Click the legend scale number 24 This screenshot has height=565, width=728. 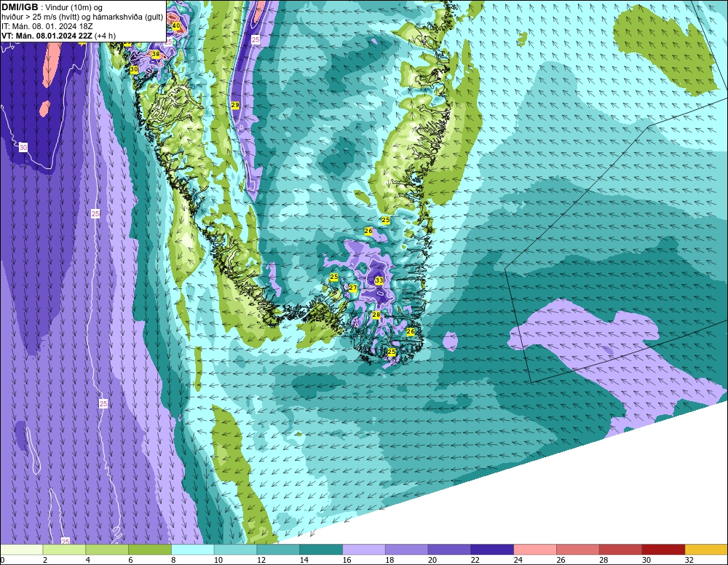(518, 561)
